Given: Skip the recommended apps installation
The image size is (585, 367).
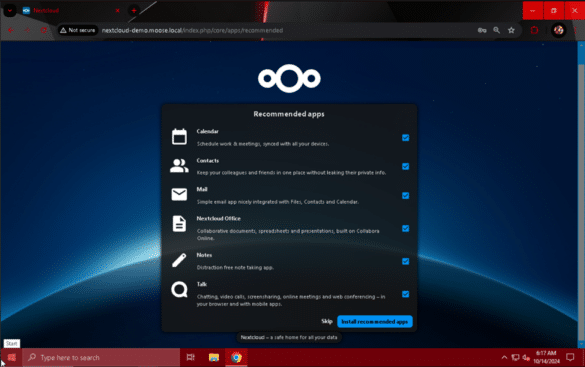Looking at the screenshot, I should click(x=327, y=321).
